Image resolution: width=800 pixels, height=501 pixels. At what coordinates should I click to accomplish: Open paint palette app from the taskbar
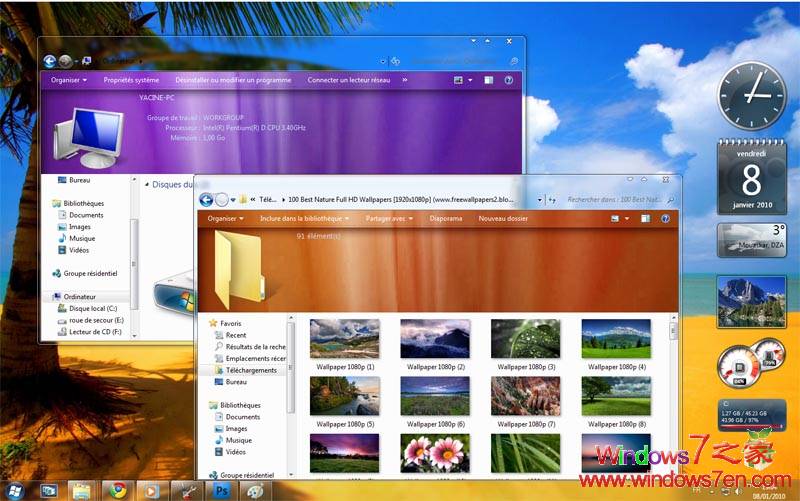coord(255,491)
